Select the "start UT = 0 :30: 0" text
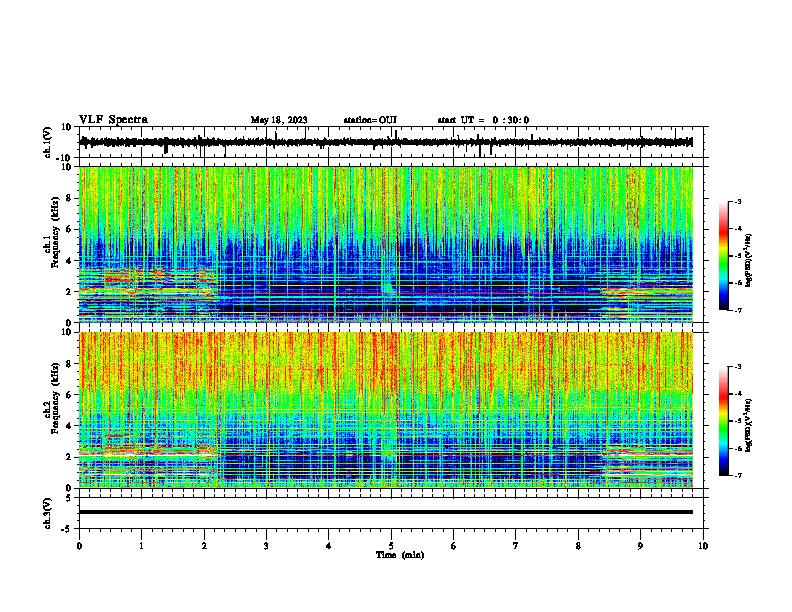This screenshot has width=792, height=612. (x=483, y=120)
